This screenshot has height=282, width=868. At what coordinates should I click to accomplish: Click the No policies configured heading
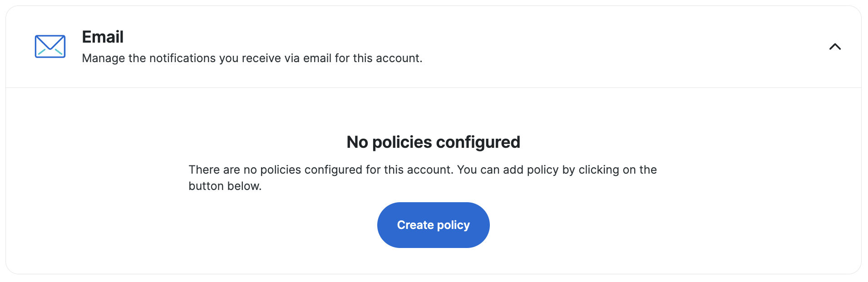pos(433,142)
